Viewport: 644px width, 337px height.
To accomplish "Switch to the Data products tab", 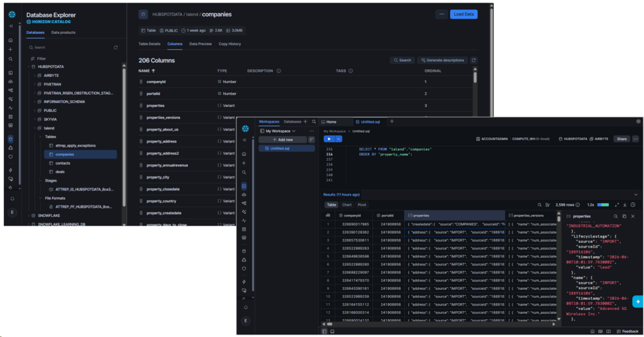I will [64, 33].
